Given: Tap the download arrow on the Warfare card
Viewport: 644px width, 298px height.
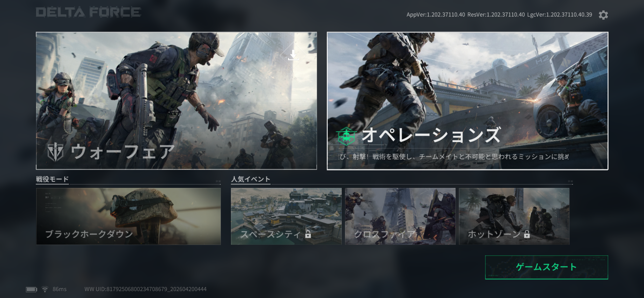Looking at the screenshot, I should 293,55.
